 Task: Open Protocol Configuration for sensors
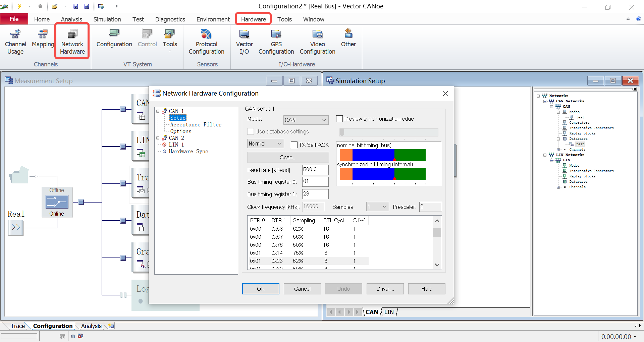coord(206,42)
